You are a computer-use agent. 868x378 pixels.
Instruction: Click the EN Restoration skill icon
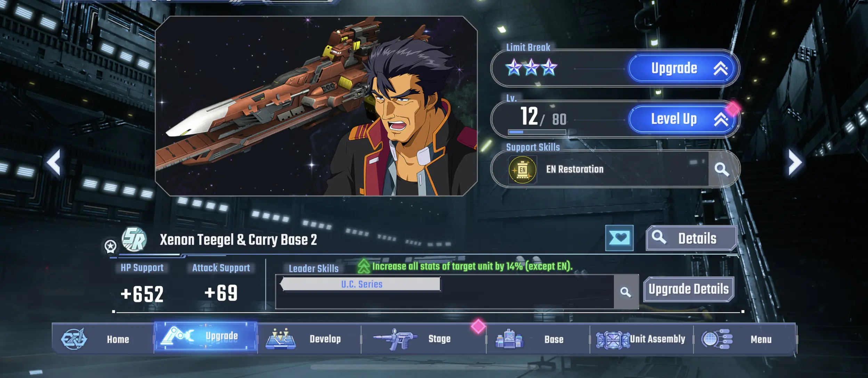pyautogui.click(x=522, y=170)
